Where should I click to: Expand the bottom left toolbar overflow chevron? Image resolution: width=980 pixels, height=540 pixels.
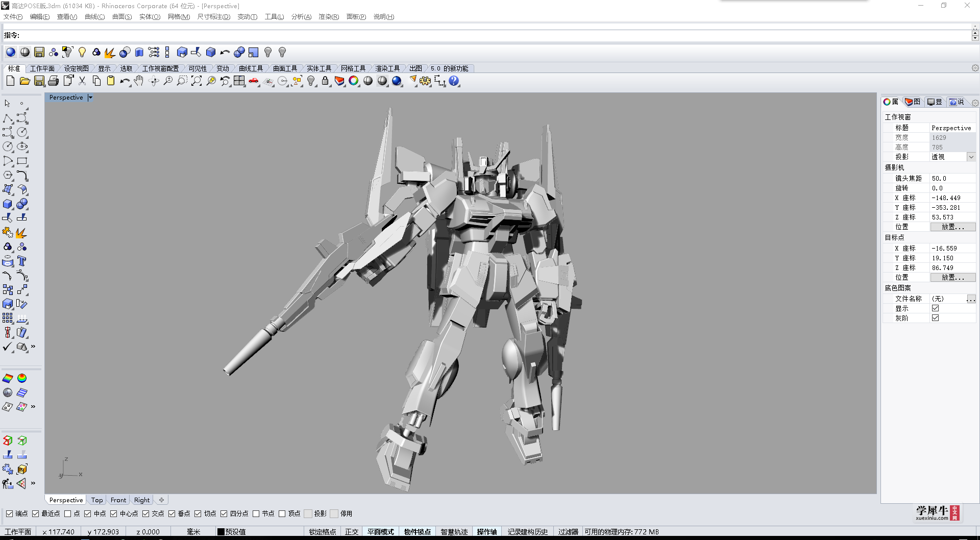(33, 483)
